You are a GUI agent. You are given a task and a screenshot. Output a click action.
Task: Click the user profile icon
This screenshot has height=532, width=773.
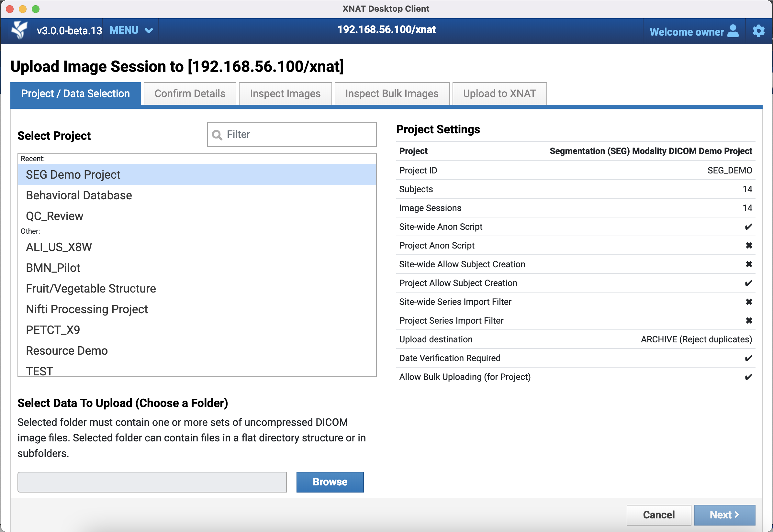click(x=733, y=31)
